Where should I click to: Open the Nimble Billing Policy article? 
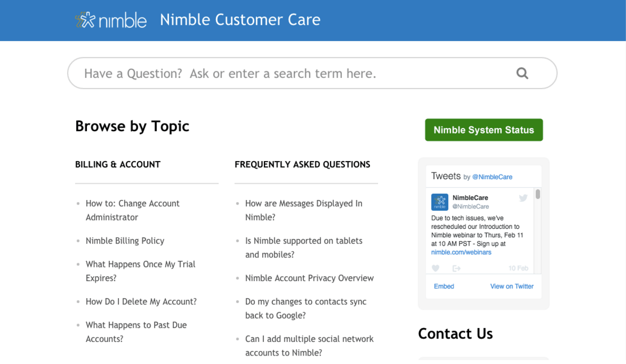(125, 241)
